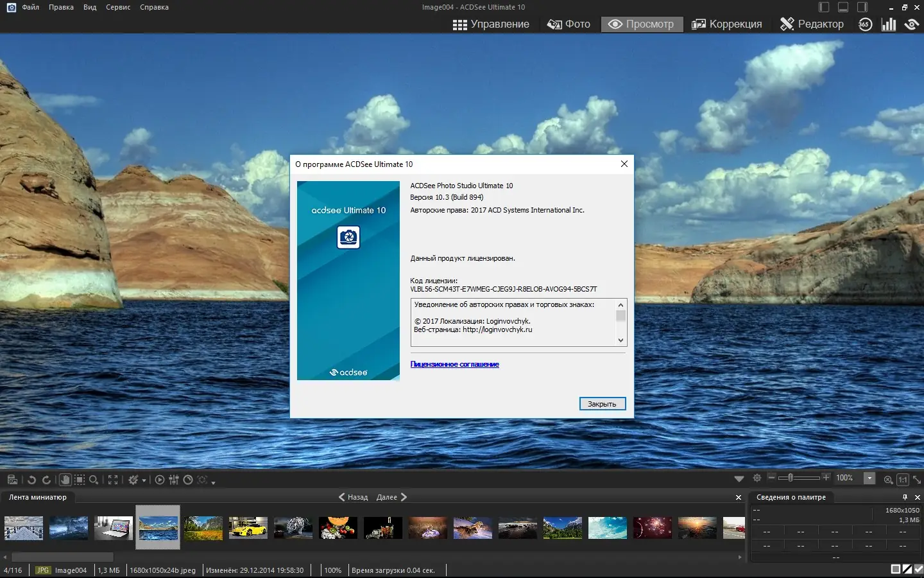Open the zoom percentage dropdown
924x578 pixels.
tap(869, 478)
